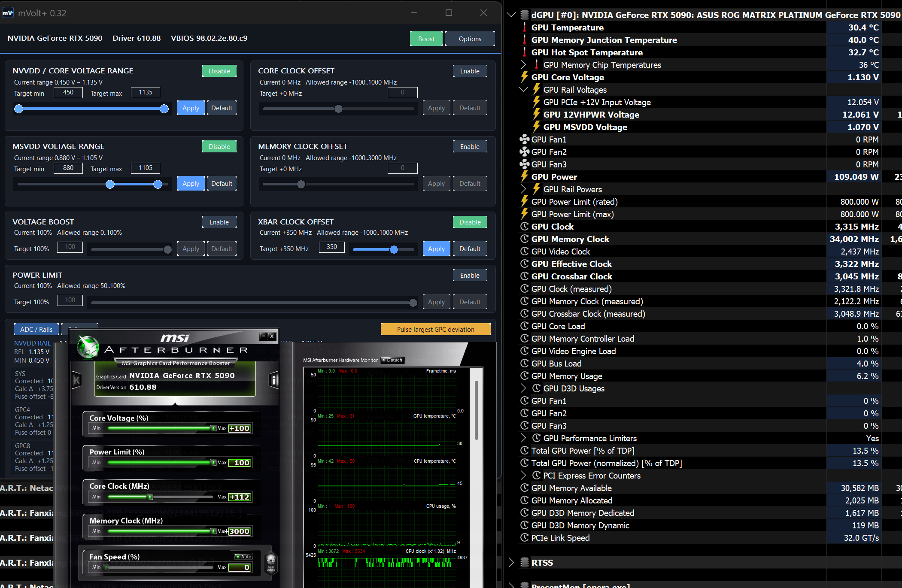Screen dimensions: 902x588
Task: Expand the GPU Rail Powers group
Action: pyautogui.click(x=523, y=189)
